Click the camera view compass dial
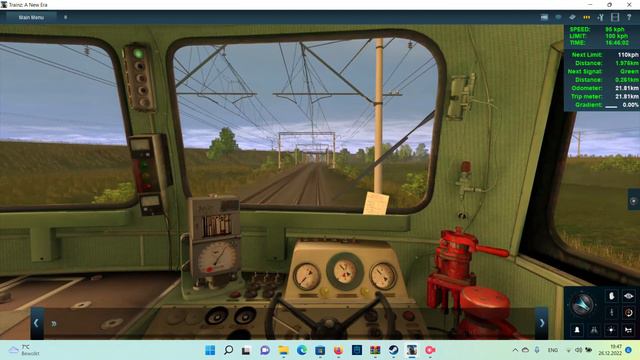Screen dimensions: 640x360 (582, 304)
